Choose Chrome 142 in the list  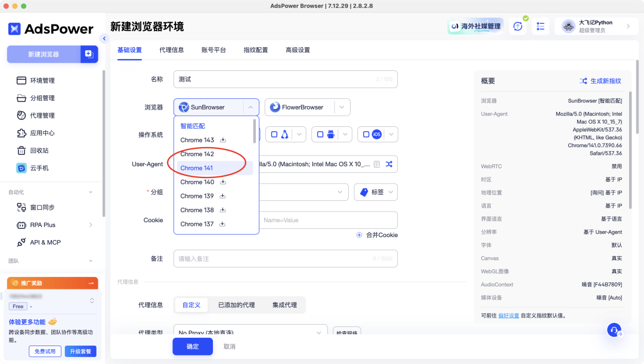pos(197,154)
